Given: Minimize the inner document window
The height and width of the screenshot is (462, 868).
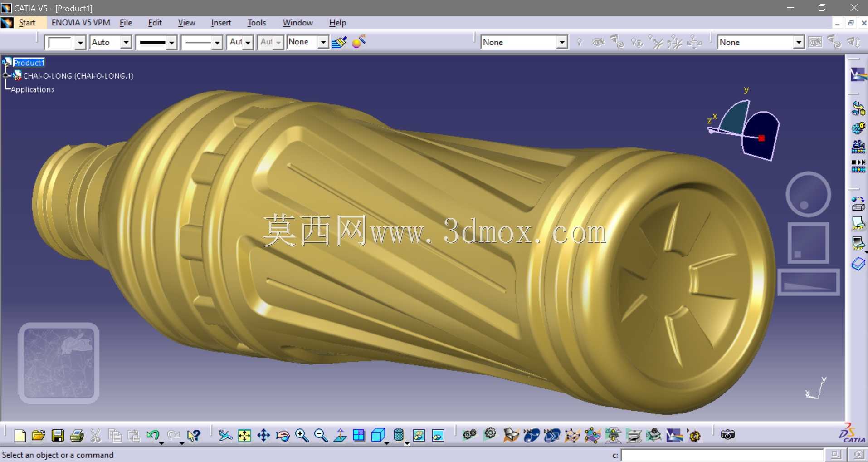Looking at the screenshot, I should 837,23.
